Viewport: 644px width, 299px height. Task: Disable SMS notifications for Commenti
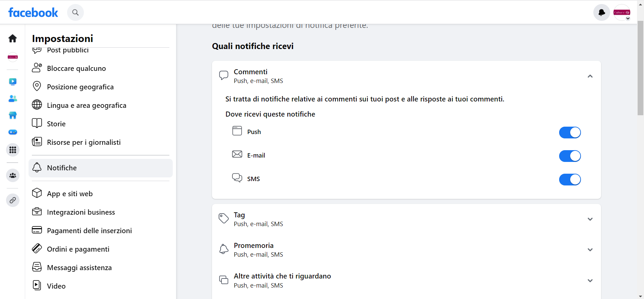tap(570, 179)
